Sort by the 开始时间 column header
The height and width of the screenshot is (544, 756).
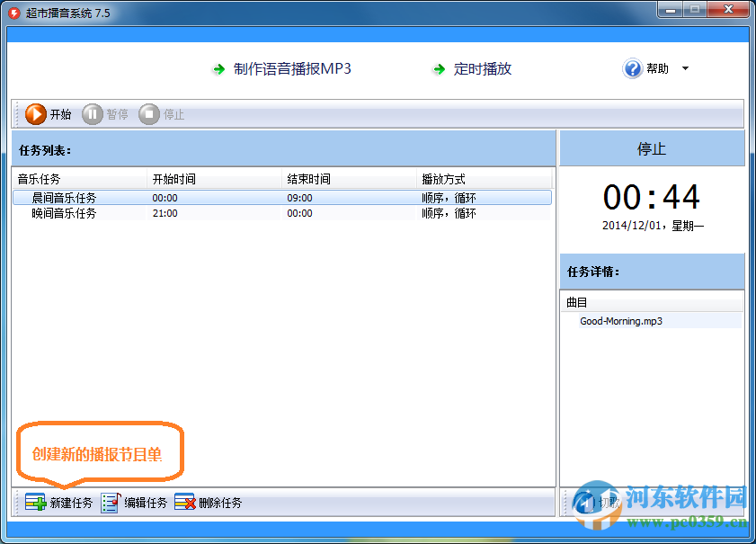tap(214, 179)
